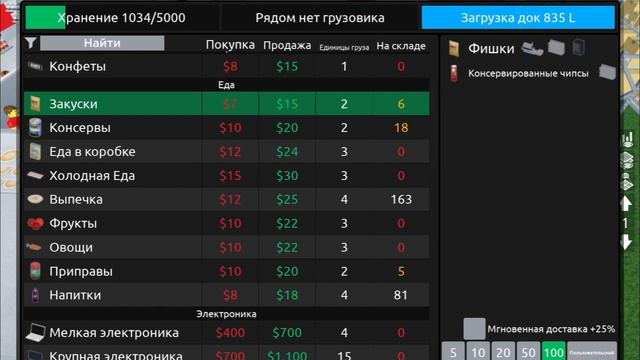The width and height of the screenshot is (640, 360).
Task: Collapse the Еда category header
Action: tap(226, 85)
